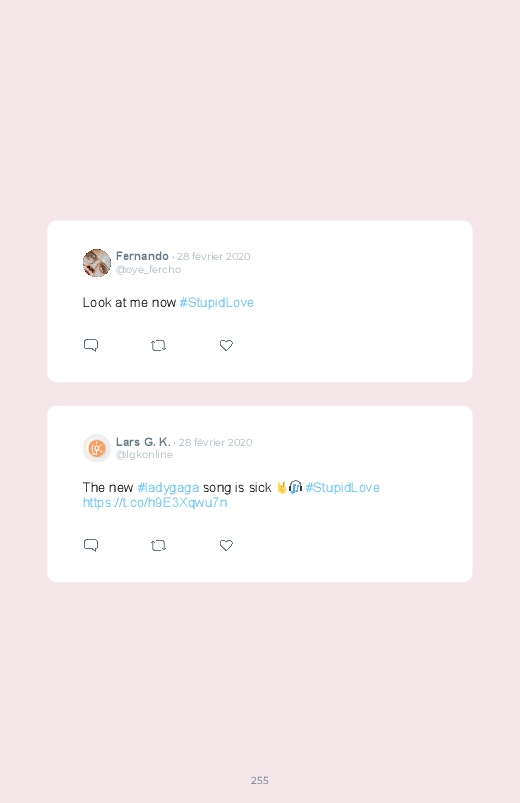Open #StupidLove hashtag in Lars's tweet
Screen dimensions: 520x803
(343, 488)
